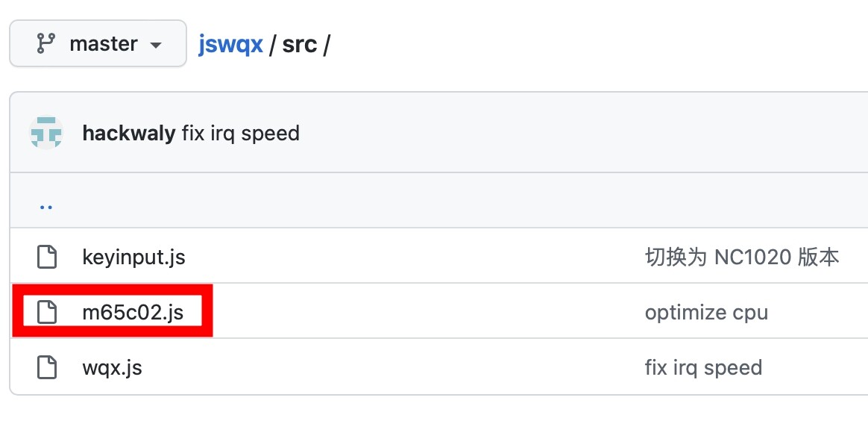Viewport: 868px width, 421px height.
Task: Click the git branch icon on master button
Action: tap(45, 44)
